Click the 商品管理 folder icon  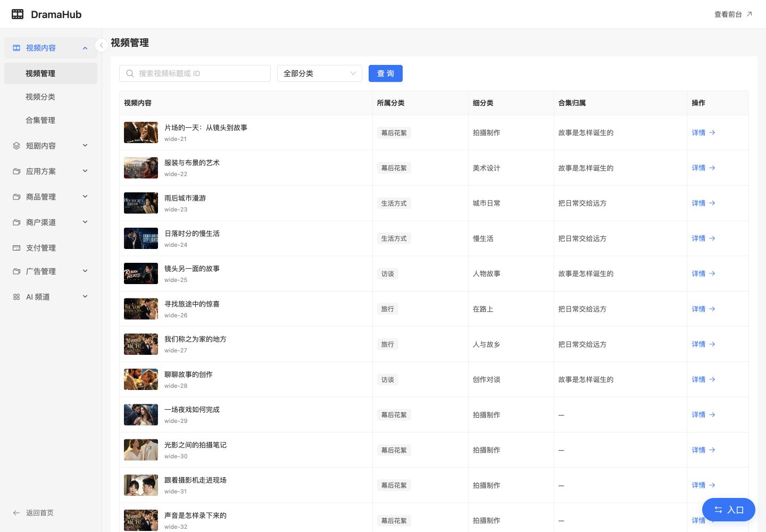pyautogui.click(x=16, y=197)
